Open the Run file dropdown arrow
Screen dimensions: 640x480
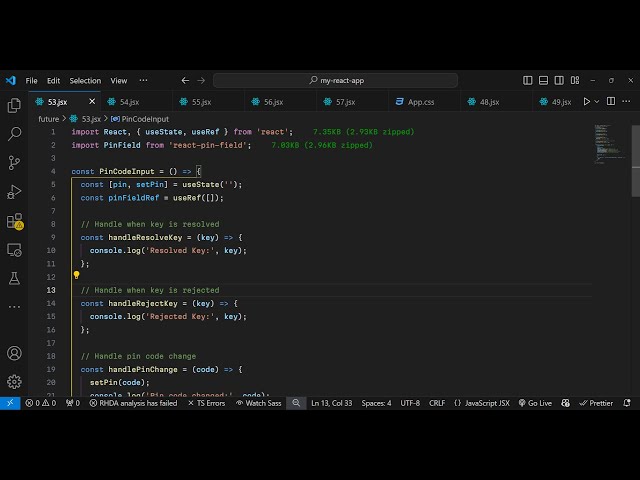(599, 101)
